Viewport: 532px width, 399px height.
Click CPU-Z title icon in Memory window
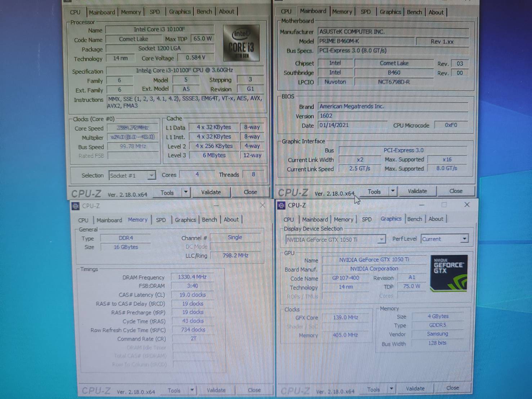click(x=75, y=206)
